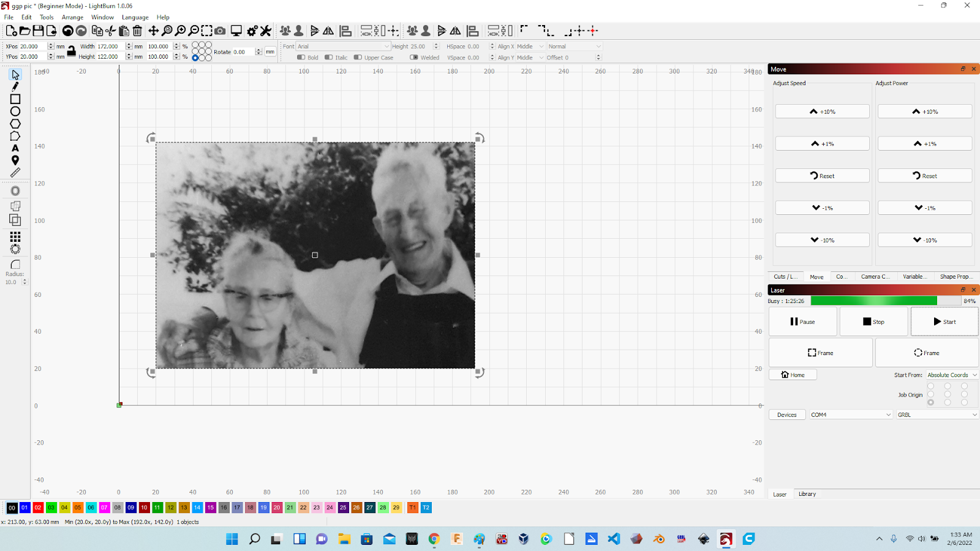This screenshot has height=551, width=980.
Task: Click the Paste clipboard icon
Action: click(124, 31)
